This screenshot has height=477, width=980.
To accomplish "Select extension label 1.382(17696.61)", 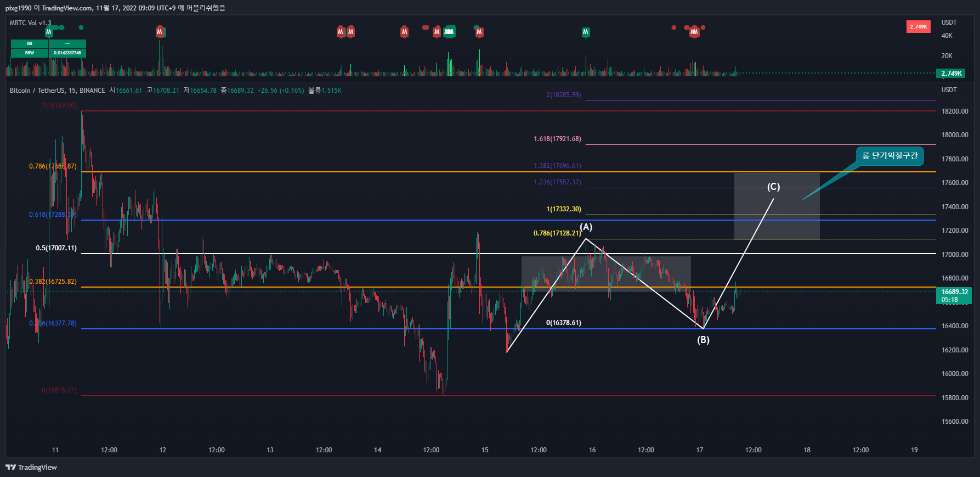I will 557,166.
